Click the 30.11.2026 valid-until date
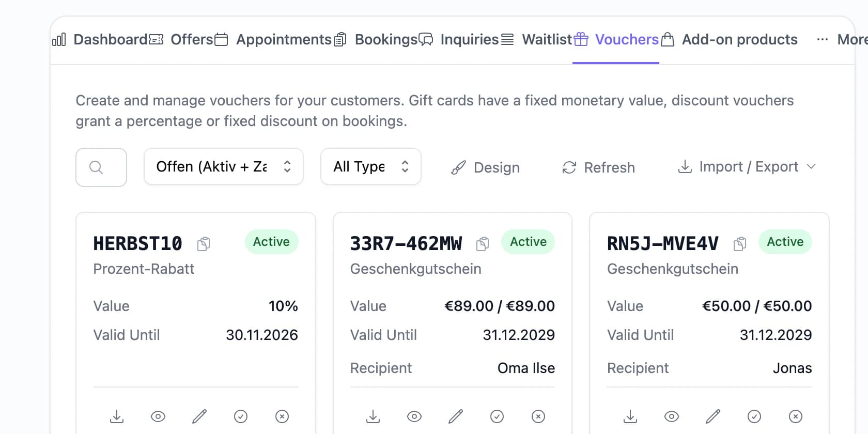868x434 pixels. click(262, 335)
